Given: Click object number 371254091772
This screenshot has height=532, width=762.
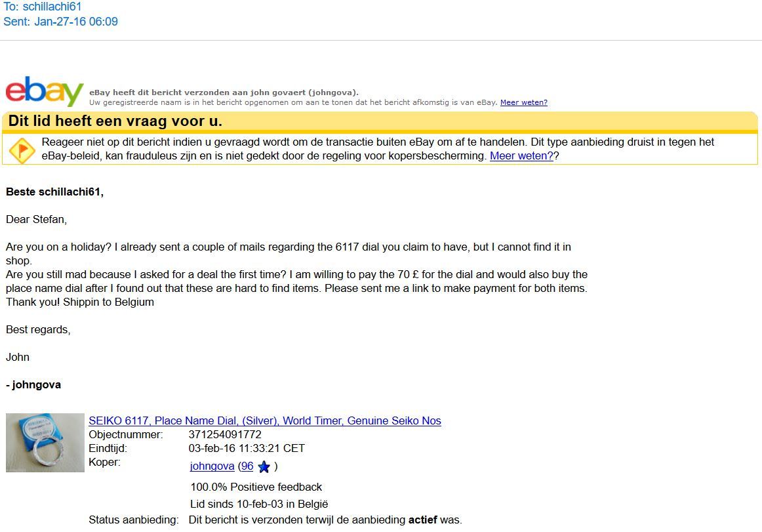Looking at the screenshot, I should tap(225, 435).
